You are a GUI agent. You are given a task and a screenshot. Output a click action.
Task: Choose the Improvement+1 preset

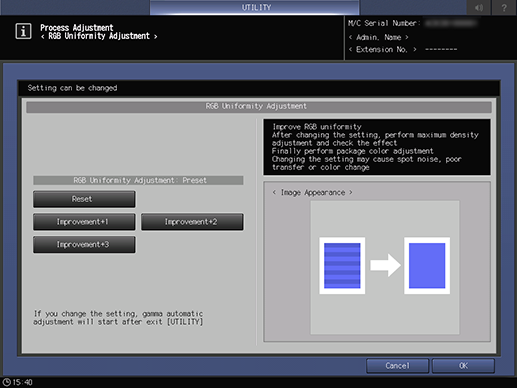(x=84, y=222)
